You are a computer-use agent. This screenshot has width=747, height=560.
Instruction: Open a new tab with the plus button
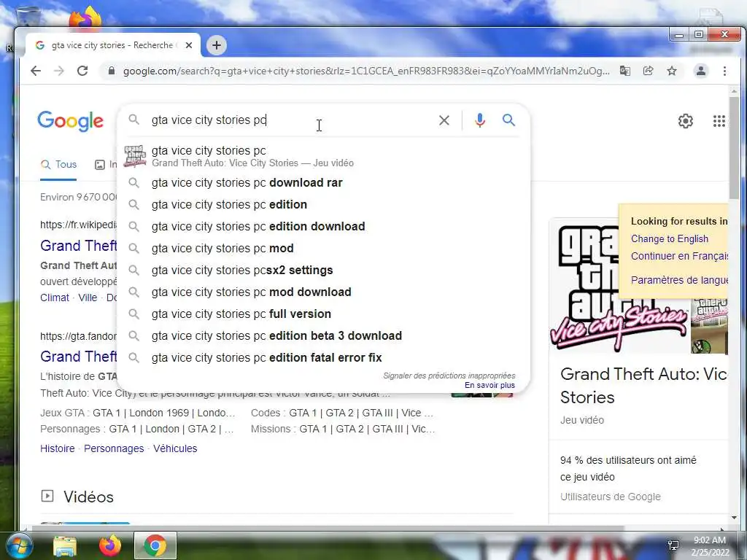click(x=217, y=45)
